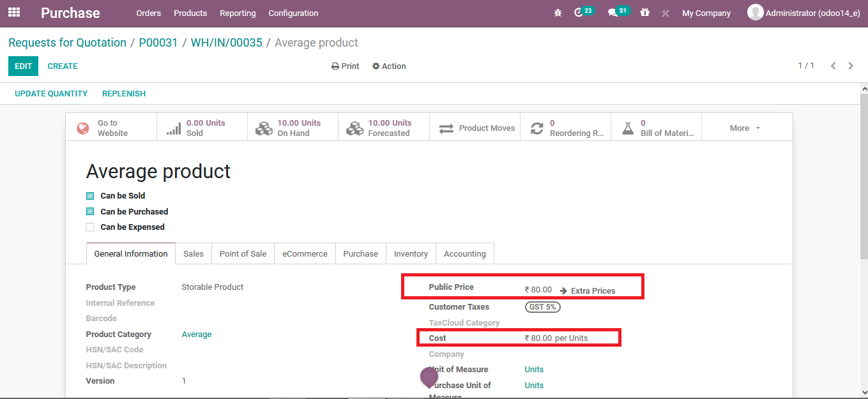This screenshot has height=399, width=868.
Task: Open the Reporting menu
Action: [238, 13]
